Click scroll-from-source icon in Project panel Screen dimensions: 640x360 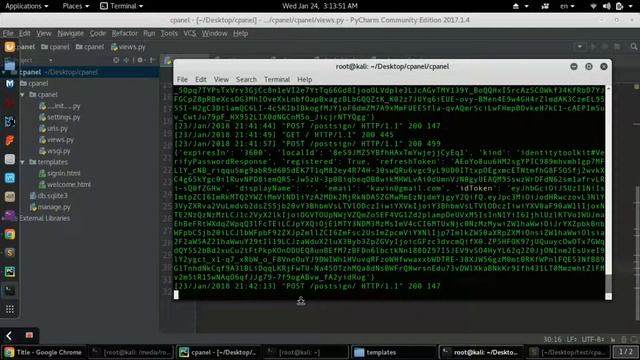116,60
